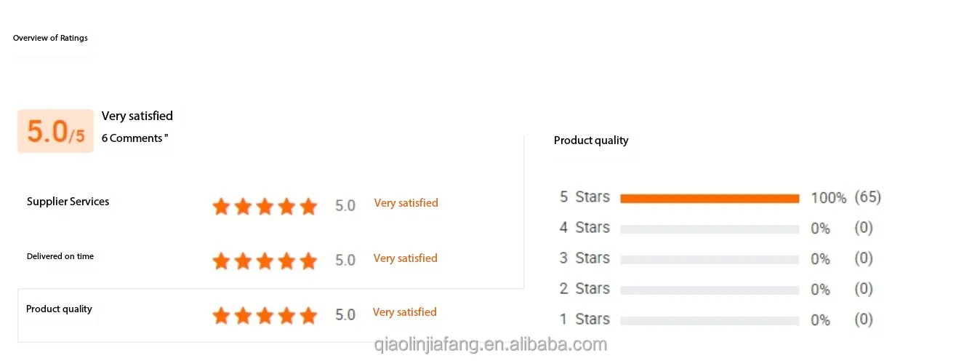
Task: Click the 5 Stars count (65)
Action: tap(867, 197)
